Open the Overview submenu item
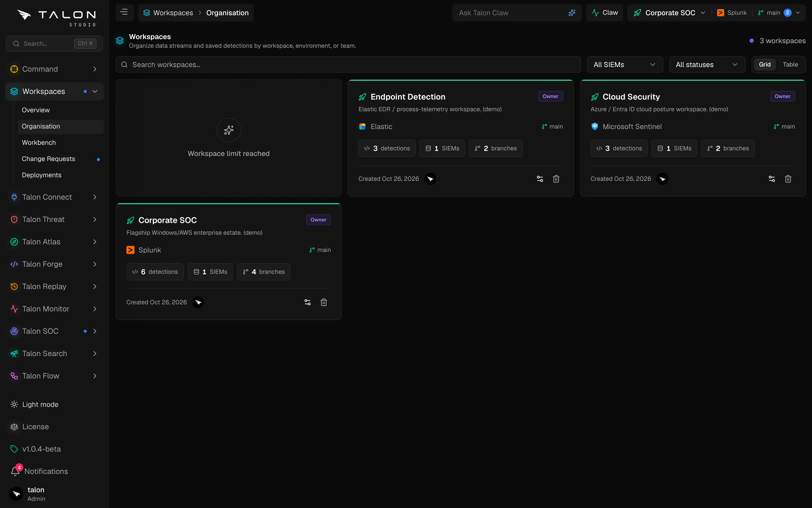Image resolution: width=812 pixels, height=508 pixels. [61, 110]
